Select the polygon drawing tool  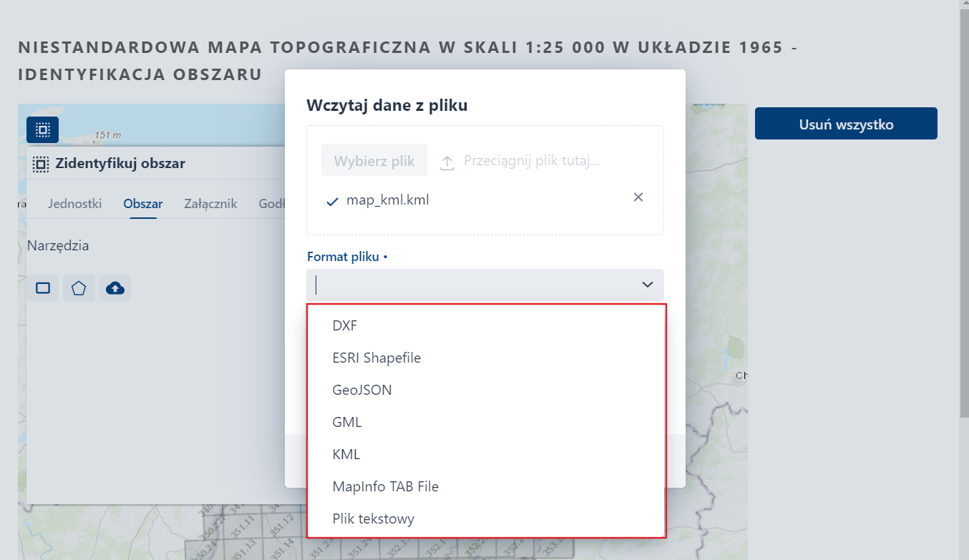coord(79,288)
